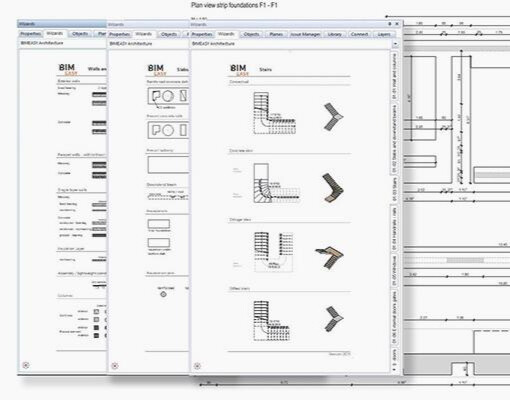Image resolution: width=510 pixels, height=400 pixels.
Task: Select the 01-03 Stairs vertical tab
Action: (x=394, y=189)
